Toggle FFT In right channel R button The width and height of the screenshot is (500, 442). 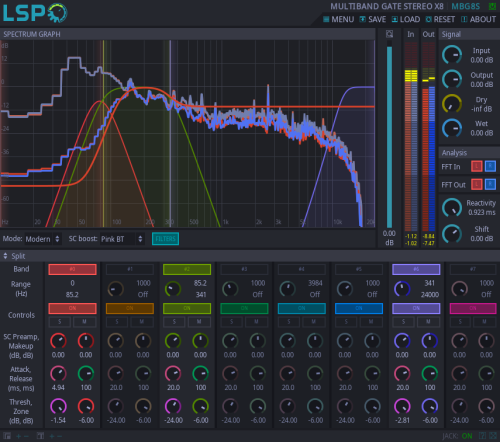(490, 166)
